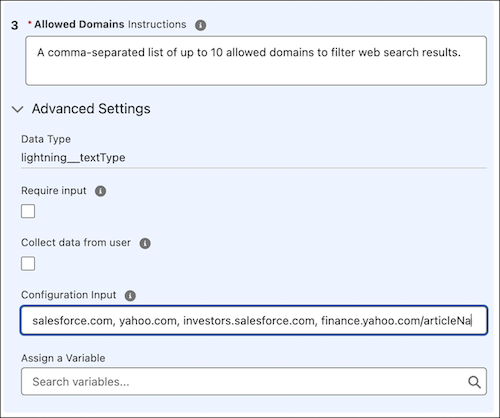Click the Advanced Settings heading
Image resolution: width=500 pixels, height=418 pixels.
91,109
